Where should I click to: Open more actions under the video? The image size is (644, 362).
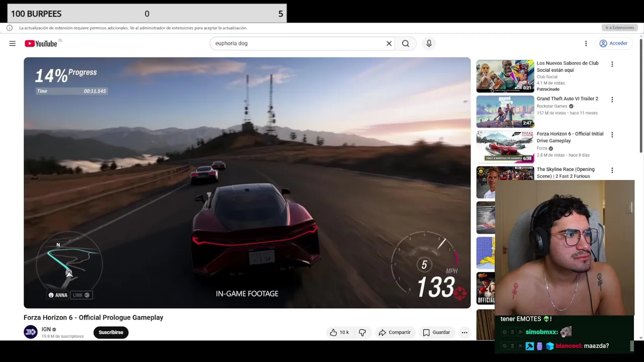[x=464, y=332]
